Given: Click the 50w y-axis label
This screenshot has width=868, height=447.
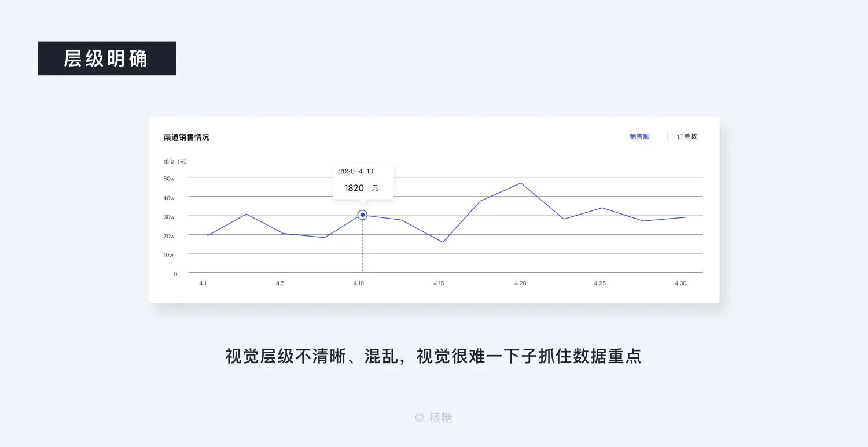Looking at the screenshot, I should coord(169,179).
